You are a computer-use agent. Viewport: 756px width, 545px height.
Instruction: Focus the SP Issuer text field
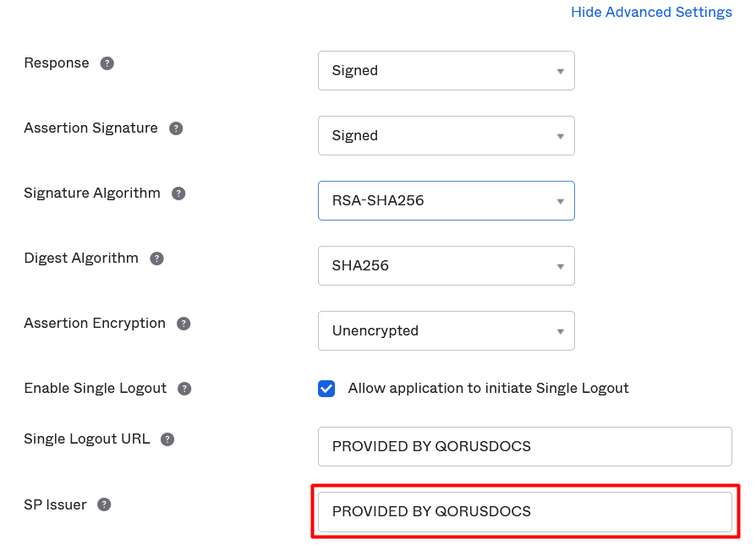point(524,511)
